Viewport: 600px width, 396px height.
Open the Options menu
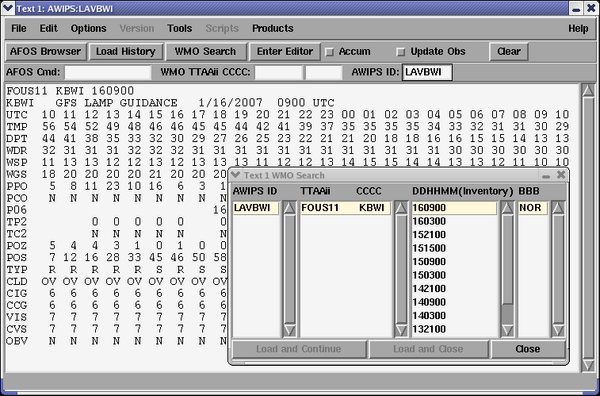coord(88,28)
